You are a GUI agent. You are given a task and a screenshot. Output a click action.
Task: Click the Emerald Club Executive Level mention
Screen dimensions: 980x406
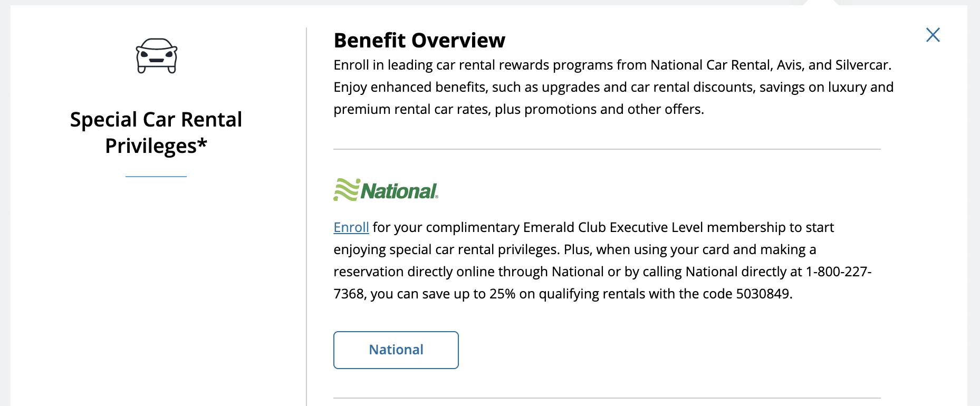[612, 227]
